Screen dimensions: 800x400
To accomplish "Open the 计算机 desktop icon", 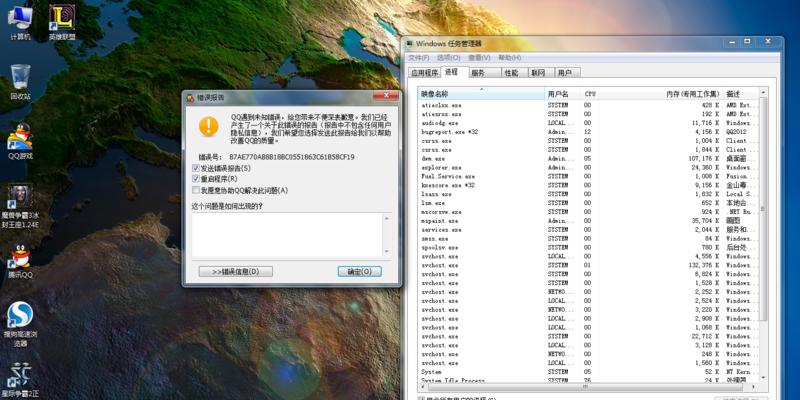I will point(20,22).
